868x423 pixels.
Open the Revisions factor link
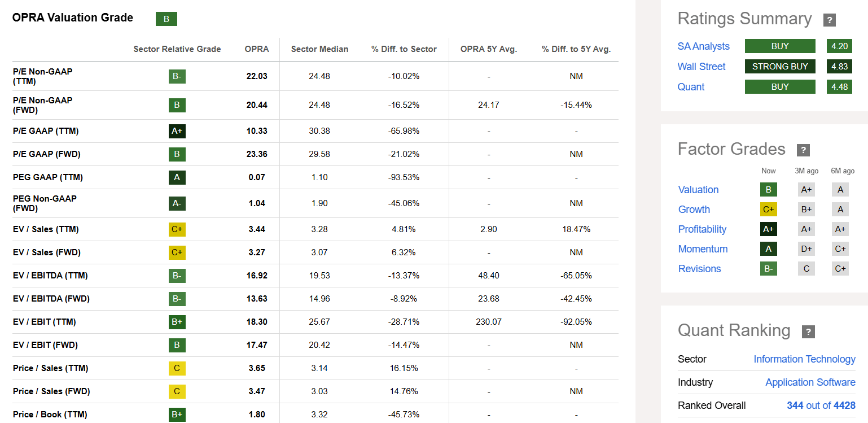pos(700,268)
